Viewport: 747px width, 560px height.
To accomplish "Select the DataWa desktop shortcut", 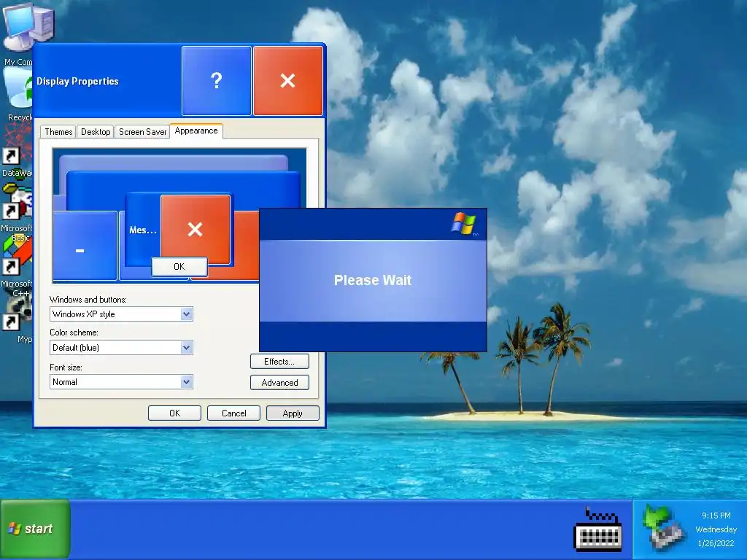I will tap(18, 151).
